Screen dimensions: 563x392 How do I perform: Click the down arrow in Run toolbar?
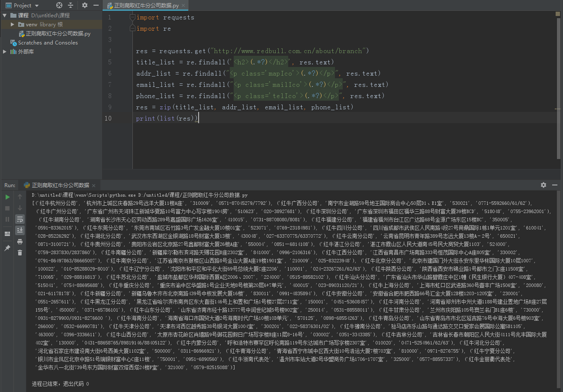pyautogui.click(x=20, y=208)
